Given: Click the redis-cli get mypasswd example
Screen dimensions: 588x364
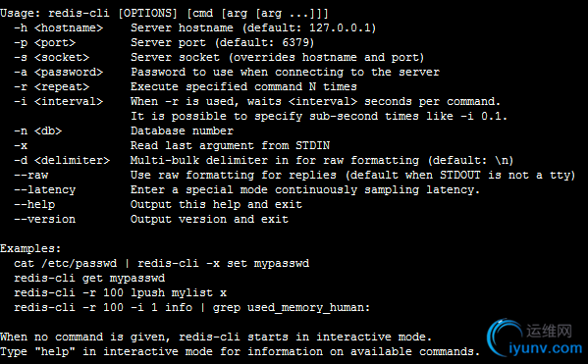Looking at the screenshot, I should pos(89,279).
